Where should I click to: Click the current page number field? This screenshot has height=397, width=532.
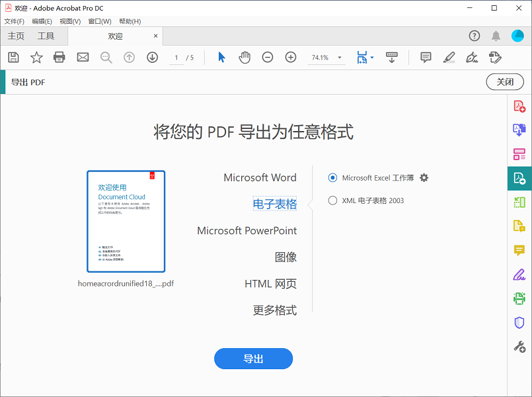(176, 58)
